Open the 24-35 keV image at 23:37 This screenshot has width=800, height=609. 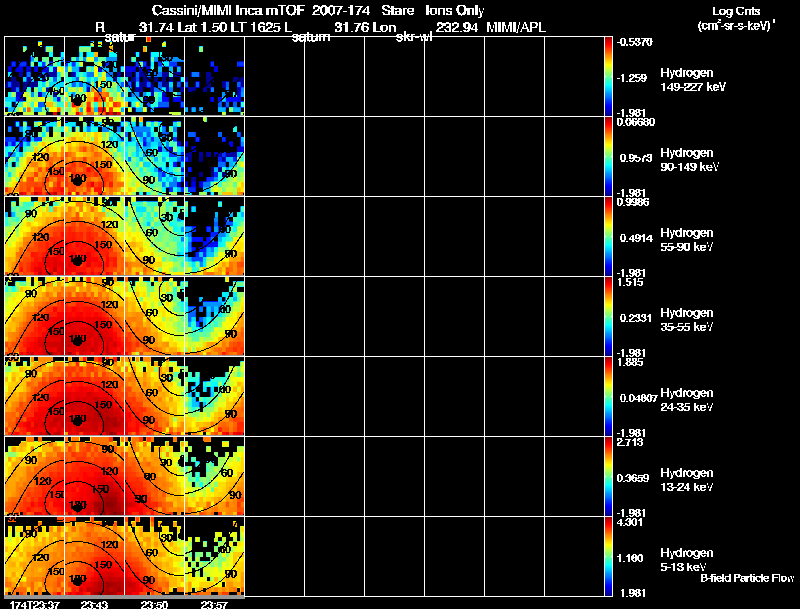coord(34,396)
